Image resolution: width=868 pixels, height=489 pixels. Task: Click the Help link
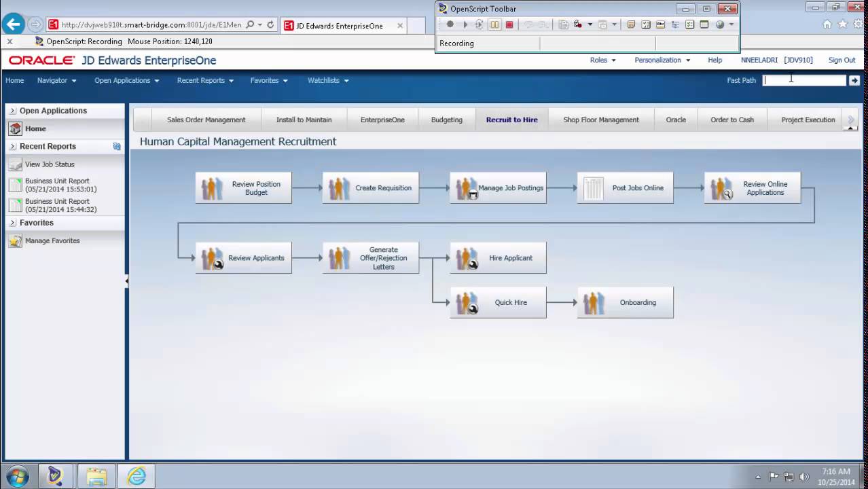(715, 60)
